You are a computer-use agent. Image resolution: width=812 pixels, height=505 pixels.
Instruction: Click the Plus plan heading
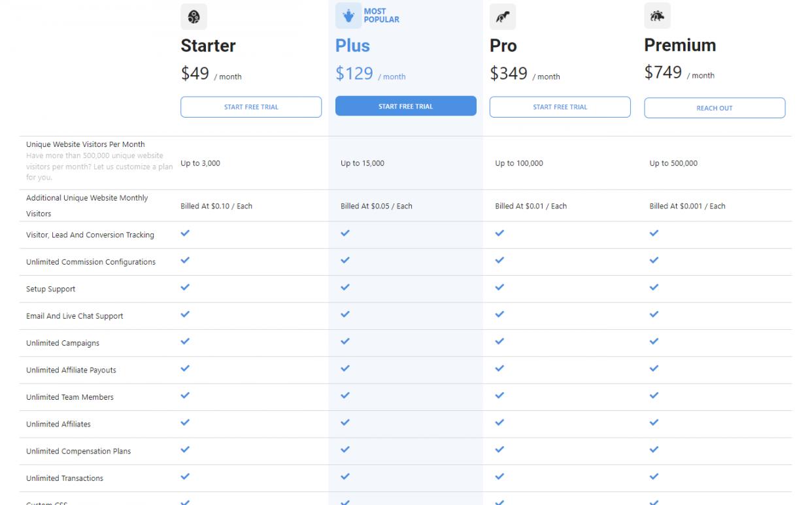point(352,46)
